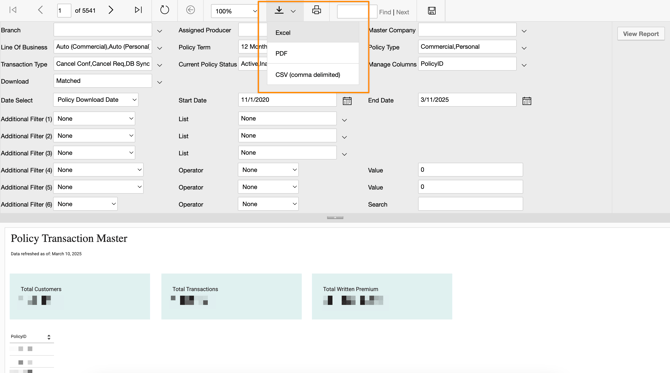Click the Branch input field
The height and width of the screenshot is (373, 670).
click(x=103, y=29)
